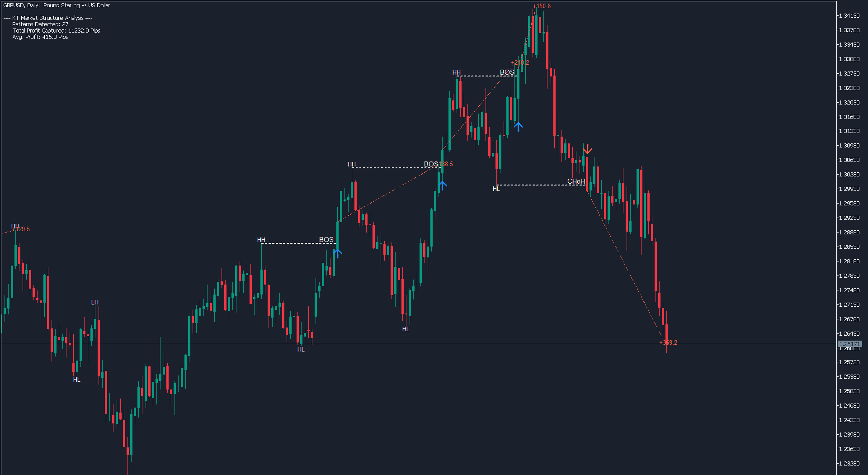Click the 1.33430 price axis label
The height and width of the screenshot is (475, 868).
point(849,45)
